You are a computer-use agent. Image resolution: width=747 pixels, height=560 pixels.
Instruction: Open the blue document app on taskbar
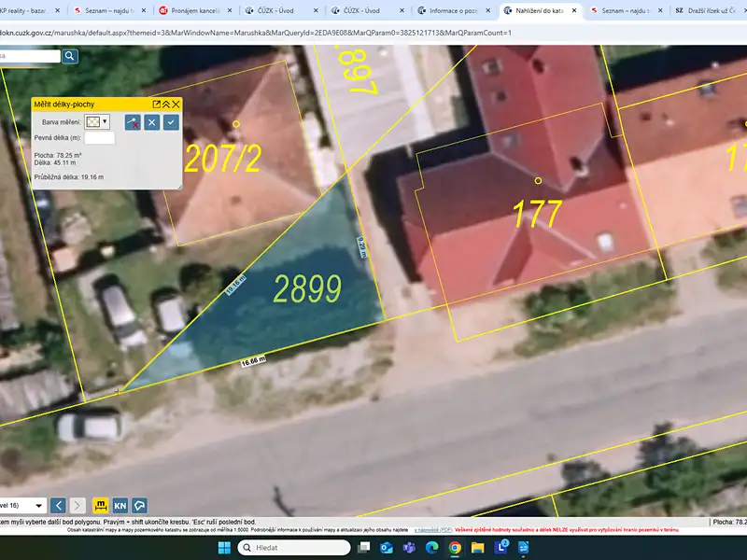(x=523, y=548)
